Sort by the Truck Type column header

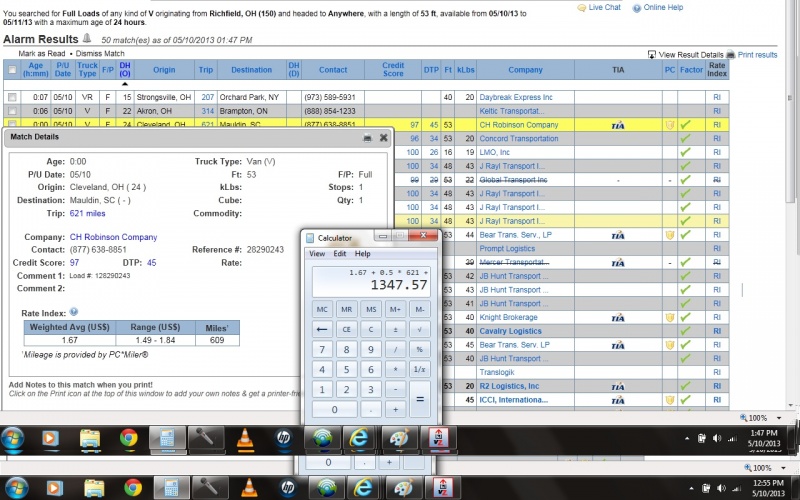[x=87, y=69]
